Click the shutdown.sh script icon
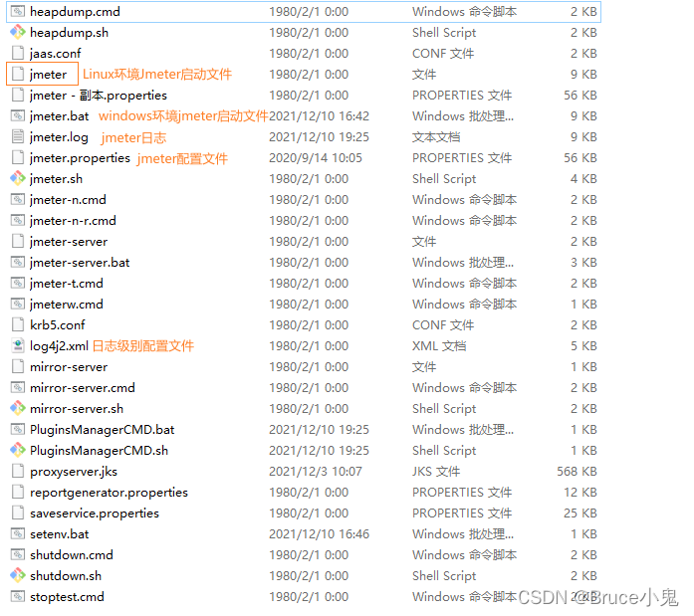 [18, 576]
